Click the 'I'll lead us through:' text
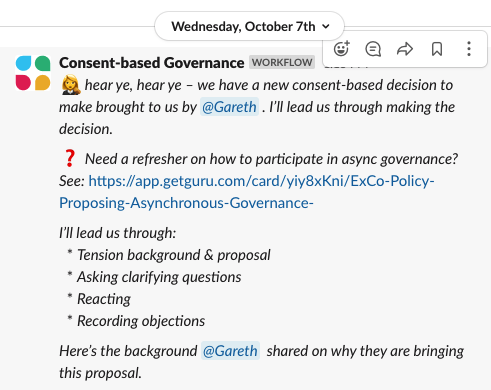This screenshot has height=390, width=491. point(118,233)
